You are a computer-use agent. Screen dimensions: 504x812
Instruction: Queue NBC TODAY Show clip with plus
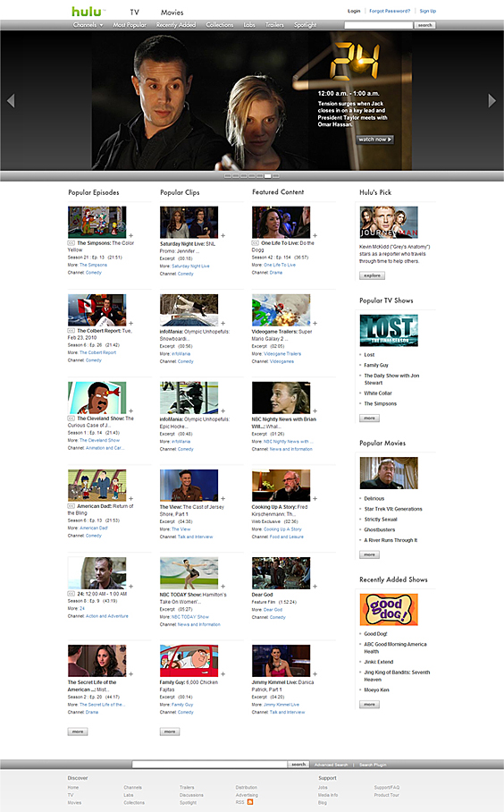223,587
